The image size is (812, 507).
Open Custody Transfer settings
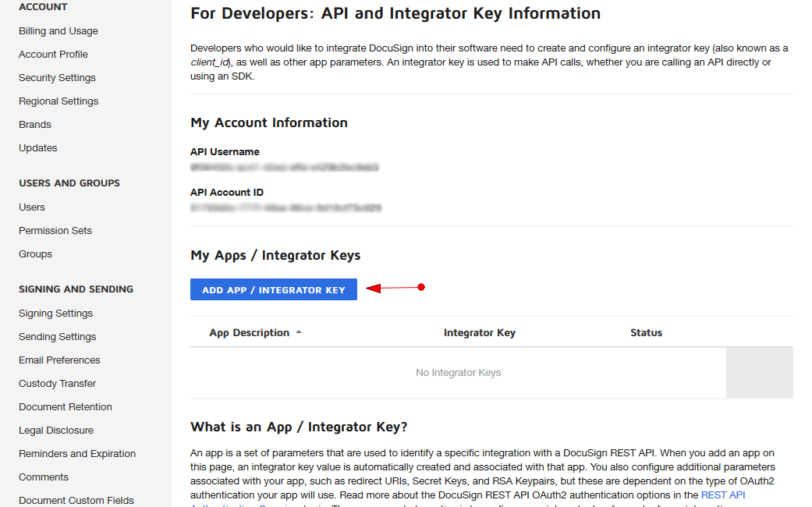tap(57, 383)
